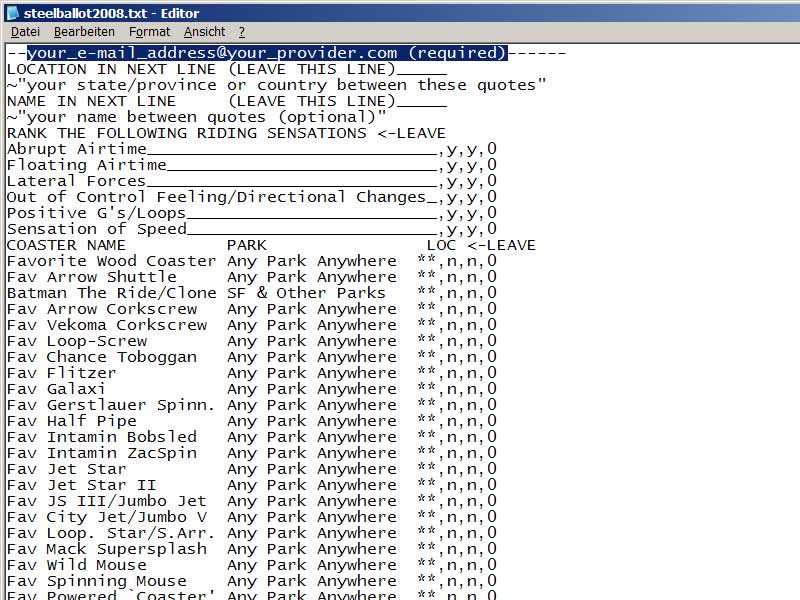Screen dimensions: 800x600
Task: Click the COASTER NAME column header text
Action: tap(67, 245)
